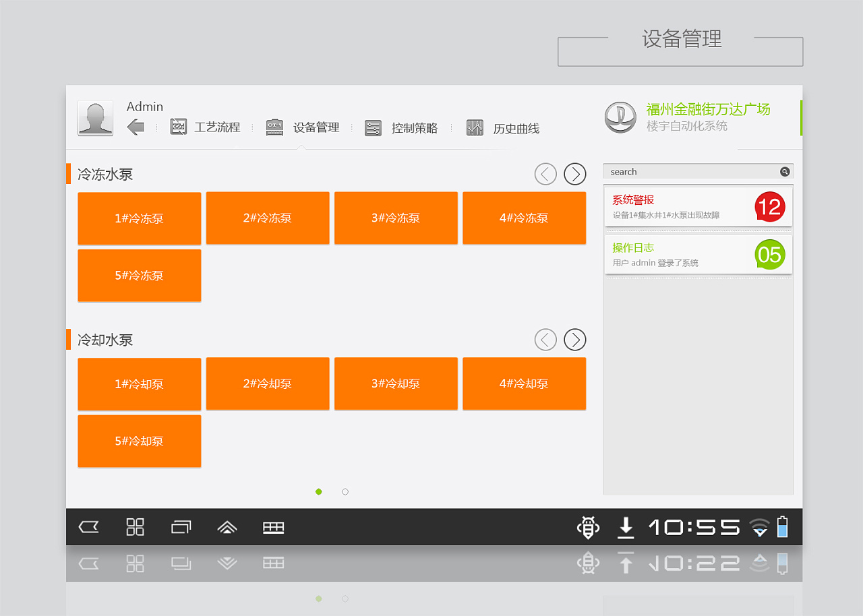Tap the battery icon at the bottom right
Viewport: 863px width, 616px height.
782,528
